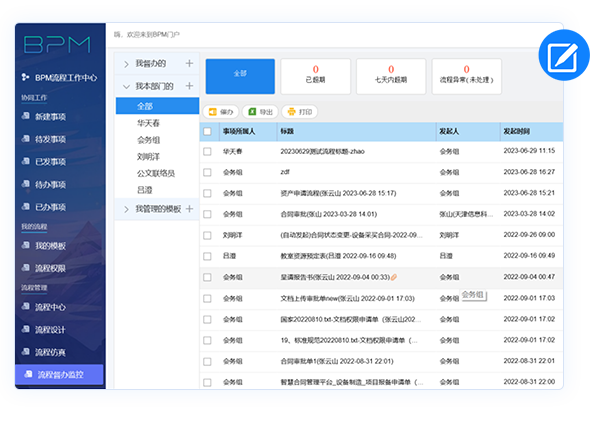Click the 发起人 cell 张山(天津信息科...
Image resolution: width=605 pixels, height=428 pixels.
466,214
